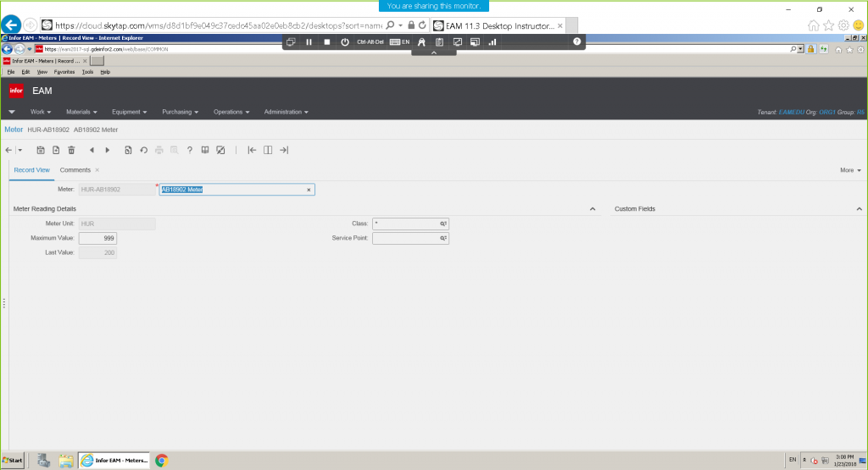Viewport: 868px width, 470px height.
Task: Pause the Skytap VM
Action: 309,42
